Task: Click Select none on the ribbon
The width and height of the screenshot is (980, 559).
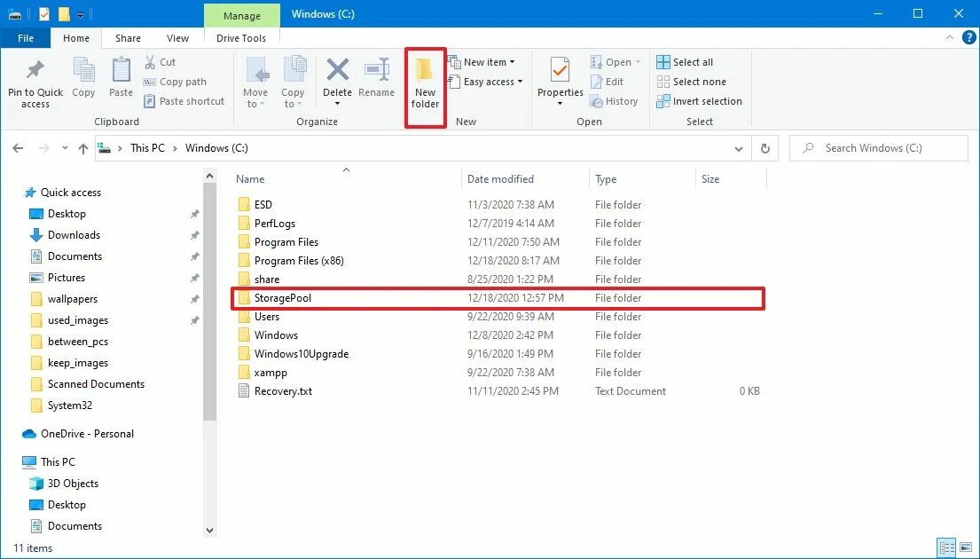Action: 691,81
